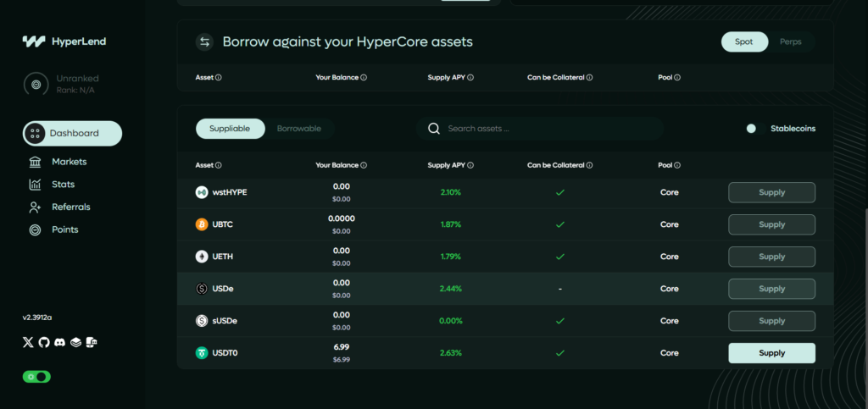
Task: Click Supply button for wstHYPE
Action: (771, 192)
